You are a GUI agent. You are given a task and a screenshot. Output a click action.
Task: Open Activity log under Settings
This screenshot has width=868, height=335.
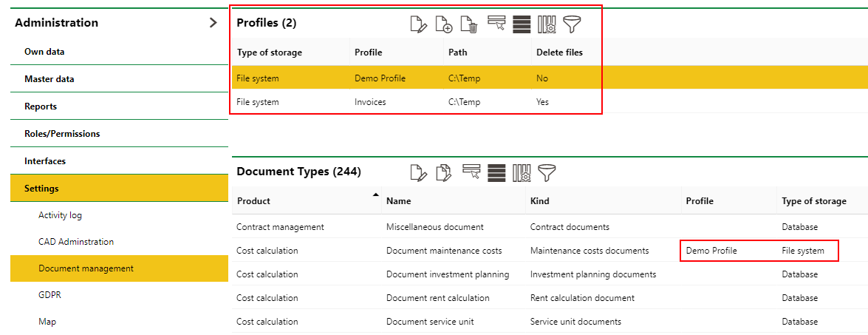tap(119, 215)
